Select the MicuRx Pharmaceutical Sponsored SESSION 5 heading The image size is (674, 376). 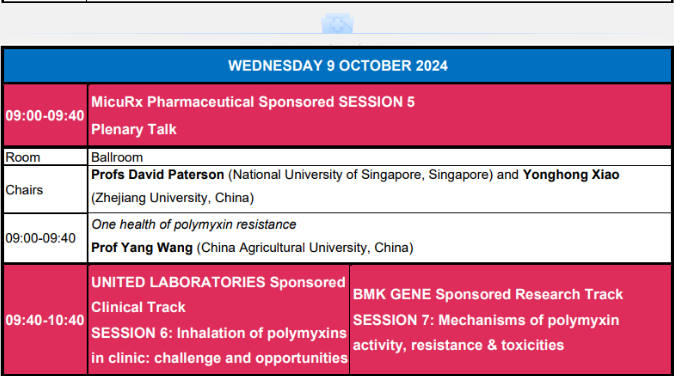(253, 102)
